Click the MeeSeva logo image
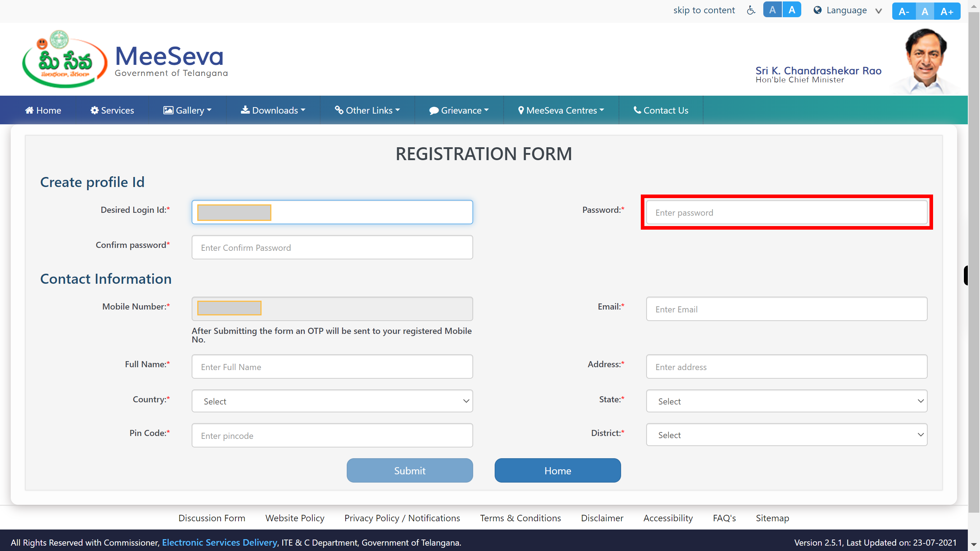980x551 pixels. pos(65,59)
